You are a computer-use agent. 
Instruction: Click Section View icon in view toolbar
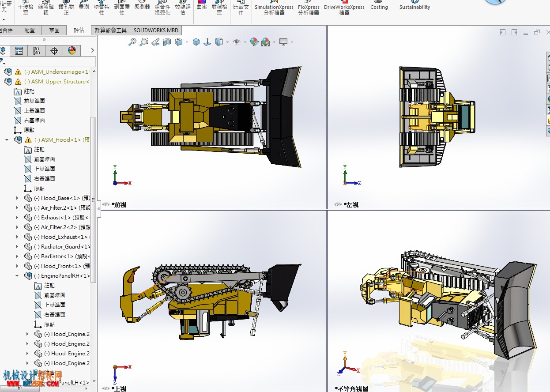tap(166, 42)
